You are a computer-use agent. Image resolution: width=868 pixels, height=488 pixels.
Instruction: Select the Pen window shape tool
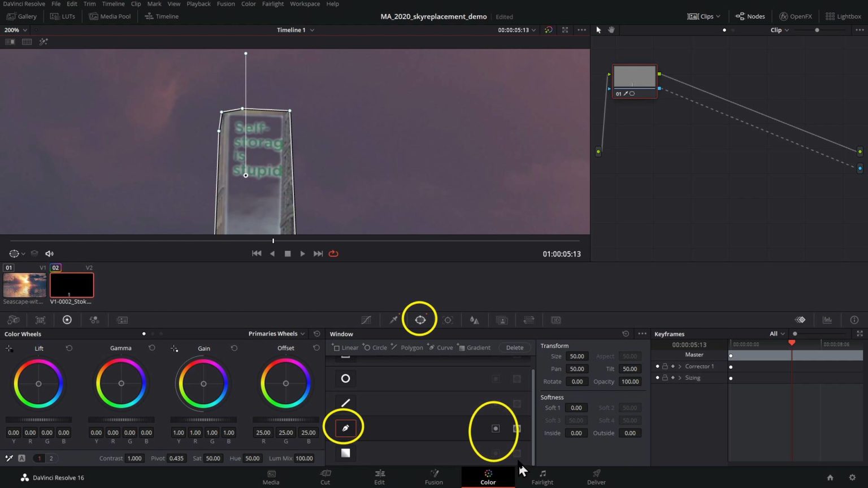346,428
